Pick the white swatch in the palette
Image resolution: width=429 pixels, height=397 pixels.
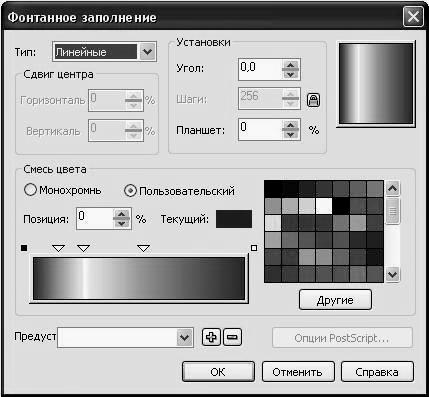(324, 206)
